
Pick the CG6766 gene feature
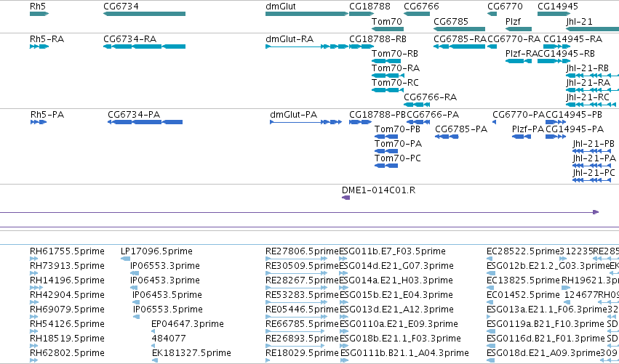pyautogui.click(x=417, y=14)
